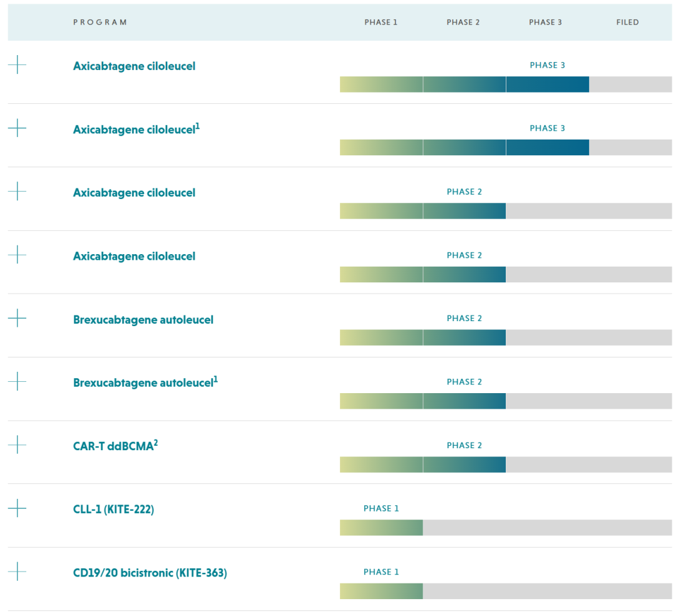Image resolution: width=676 pixels, height=616 pixels.
Task: Open Axicabtagene ciloleucel link with footnote 1
Action: 135,130
